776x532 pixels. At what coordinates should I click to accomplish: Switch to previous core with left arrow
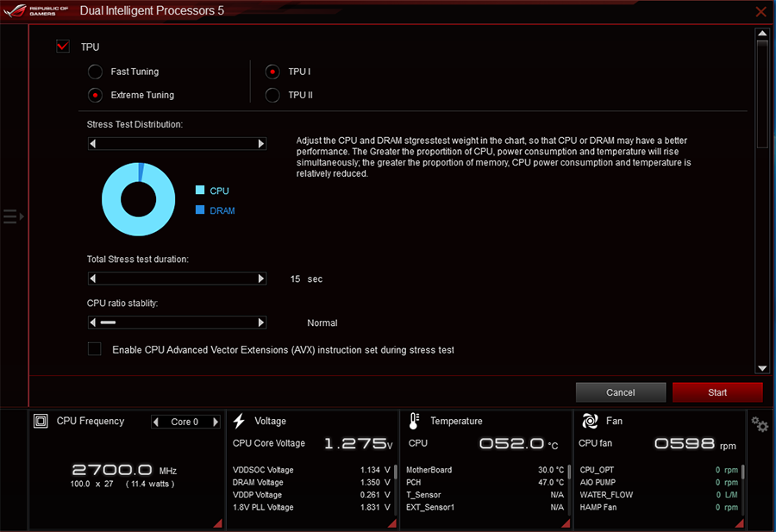tap(156, 422)
